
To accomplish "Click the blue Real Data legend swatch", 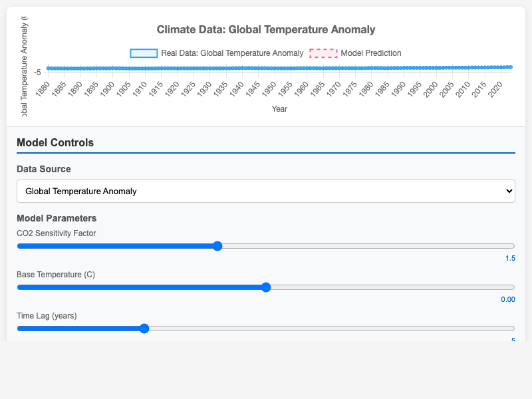I will (x=144, y=53).
